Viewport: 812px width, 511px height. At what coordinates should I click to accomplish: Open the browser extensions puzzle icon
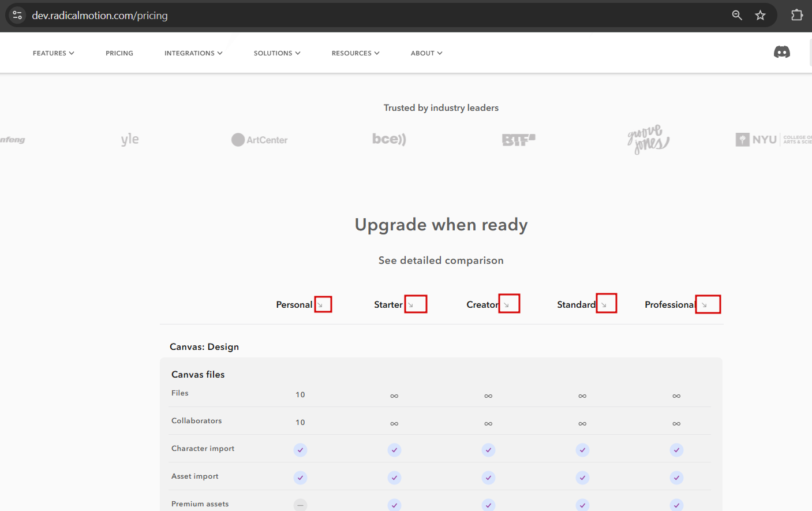[x=797, y=15]
